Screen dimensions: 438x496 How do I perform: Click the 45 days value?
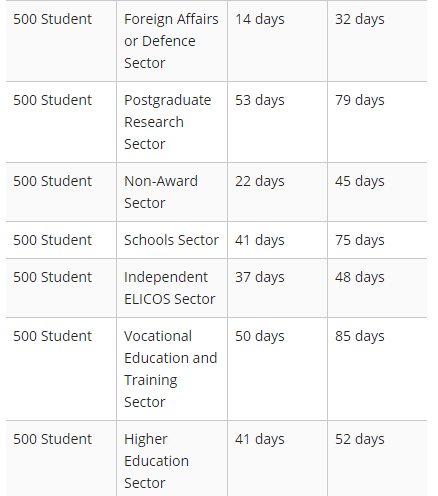360,181
